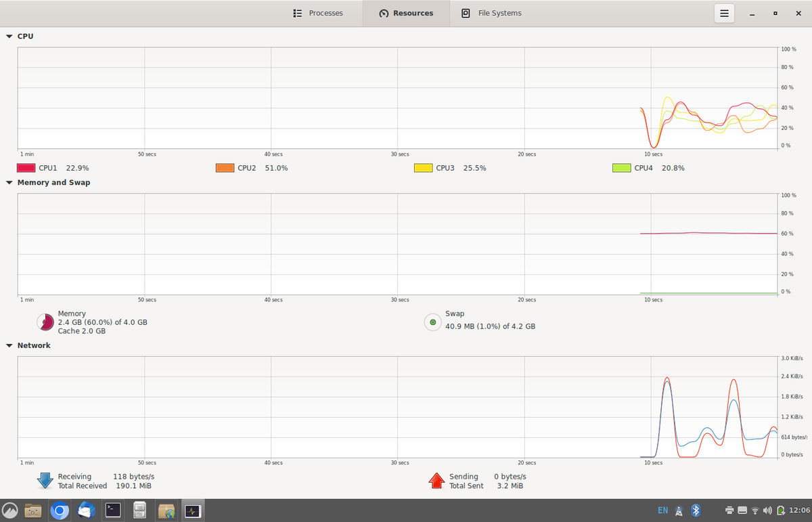Click the EN keyboard layout indicator

tap(662, 510)
